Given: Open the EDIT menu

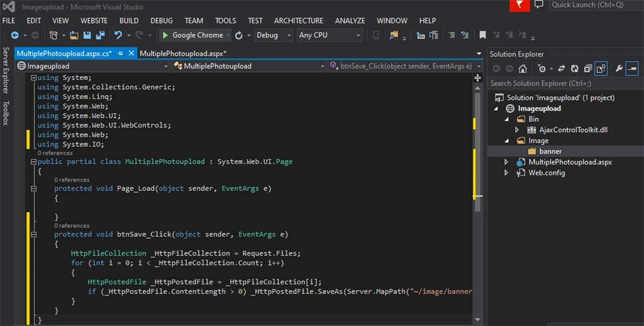Looking at the screenshot, I should 34,21.
